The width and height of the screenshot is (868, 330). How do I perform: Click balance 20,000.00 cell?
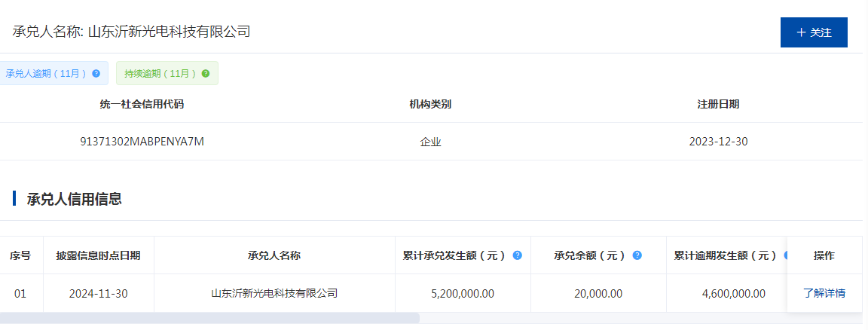(598, 293)
